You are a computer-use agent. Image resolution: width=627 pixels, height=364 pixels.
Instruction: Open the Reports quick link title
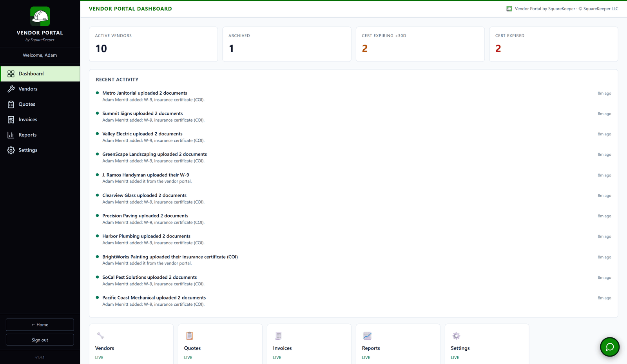(x=371, y=348)
